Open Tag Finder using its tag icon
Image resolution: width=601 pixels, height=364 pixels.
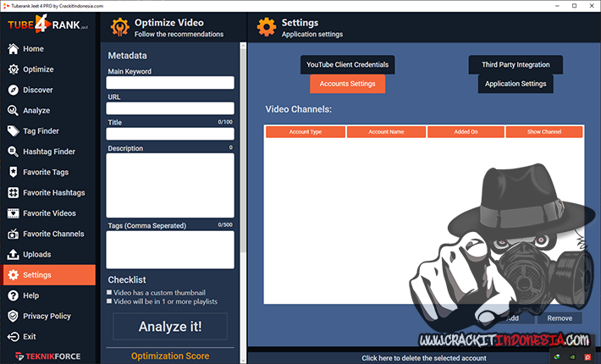point(14,131)
